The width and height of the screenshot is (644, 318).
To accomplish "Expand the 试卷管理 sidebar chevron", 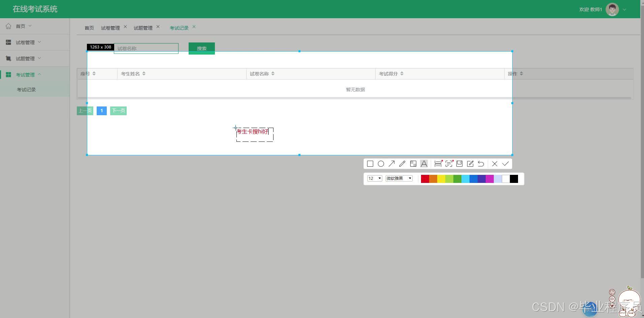I will click(x=39, y=42).
